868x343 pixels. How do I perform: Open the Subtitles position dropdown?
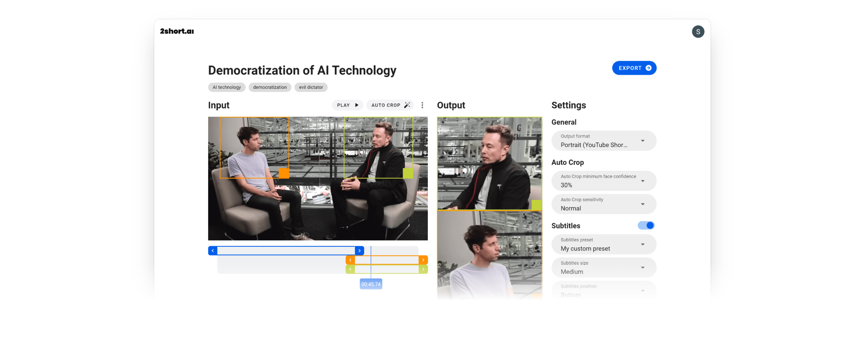[x=604, y=290]
